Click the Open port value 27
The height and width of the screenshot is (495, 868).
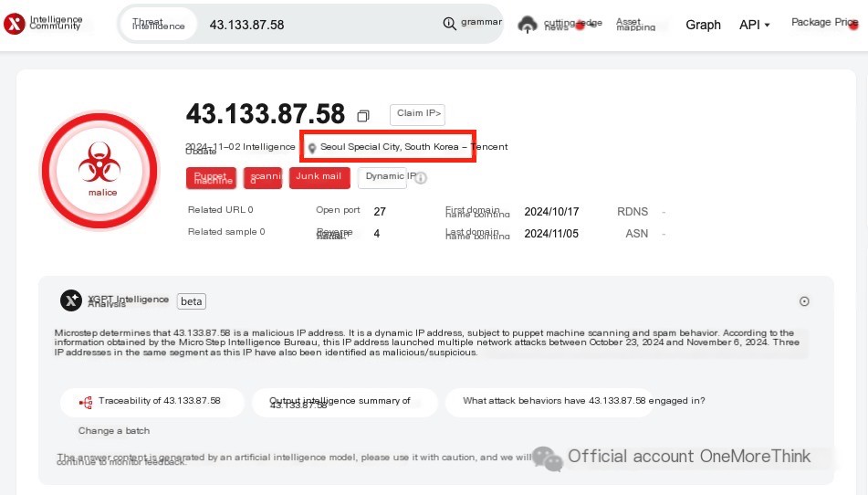(380, 212)
